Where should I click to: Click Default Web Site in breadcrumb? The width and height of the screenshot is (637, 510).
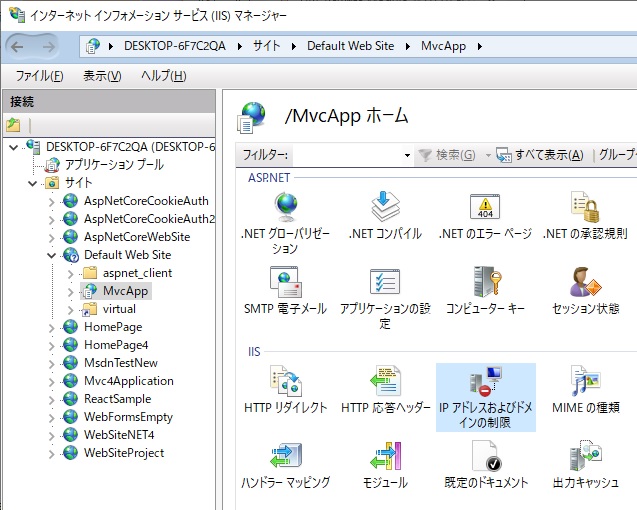351,46
